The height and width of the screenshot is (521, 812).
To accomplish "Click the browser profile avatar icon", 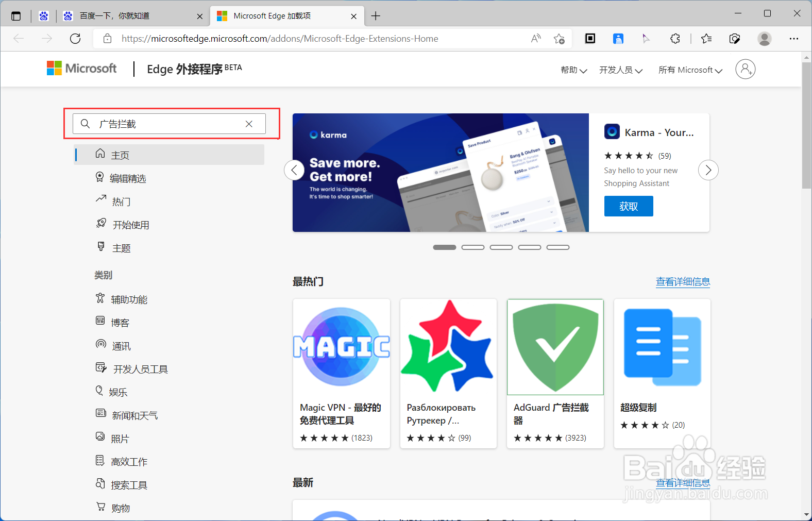I will coord(765,39).
